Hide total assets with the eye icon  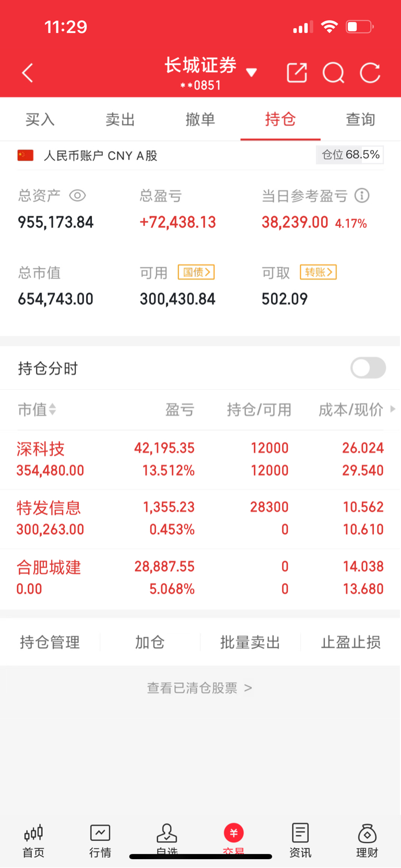click(x=77, y=196)
